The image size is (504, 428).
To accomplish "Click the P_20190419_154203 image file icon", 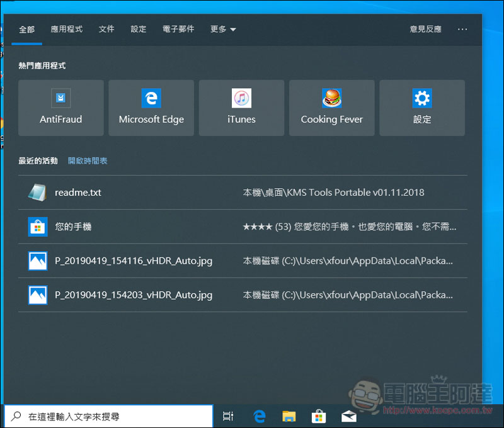I will pyautogui.click(x=38, y=295).
